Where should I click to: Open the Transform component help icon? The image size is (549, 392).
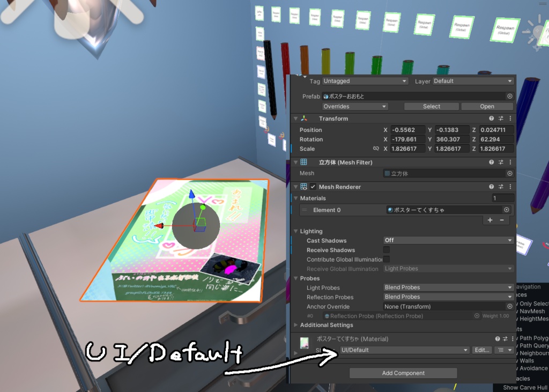coord(491,119)
